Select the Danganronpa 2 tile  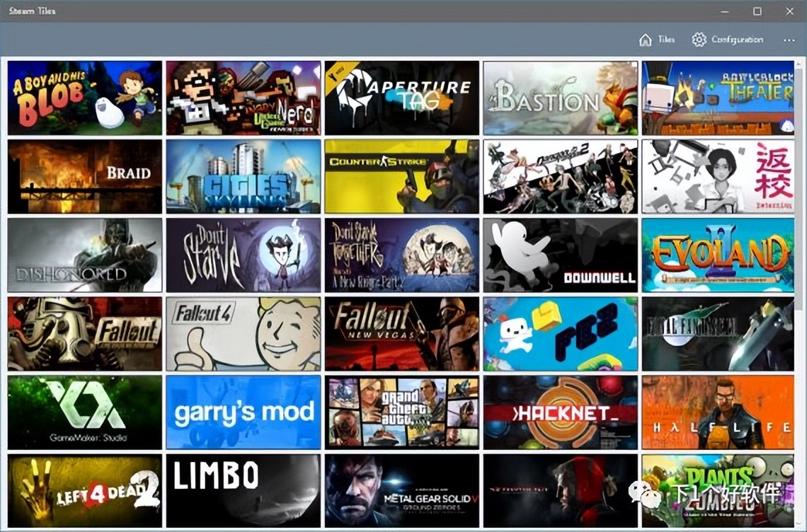coord(561,176)
